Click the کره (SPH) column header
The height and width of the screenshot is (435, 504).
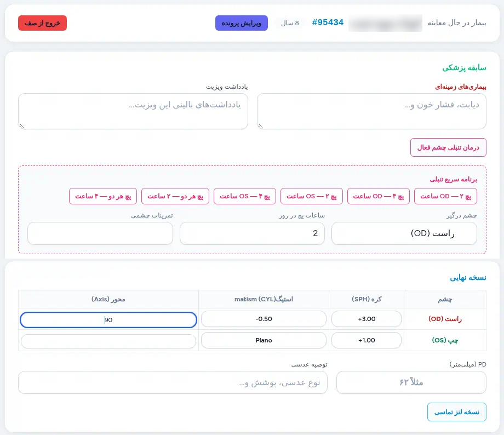pos(366,299)
